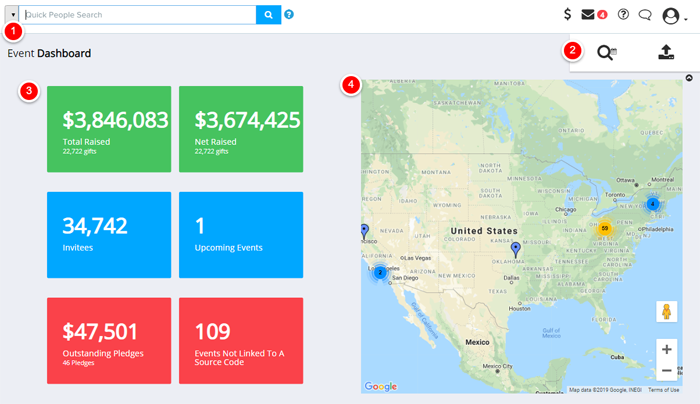Open the user profile account menu

click(674, 16)
